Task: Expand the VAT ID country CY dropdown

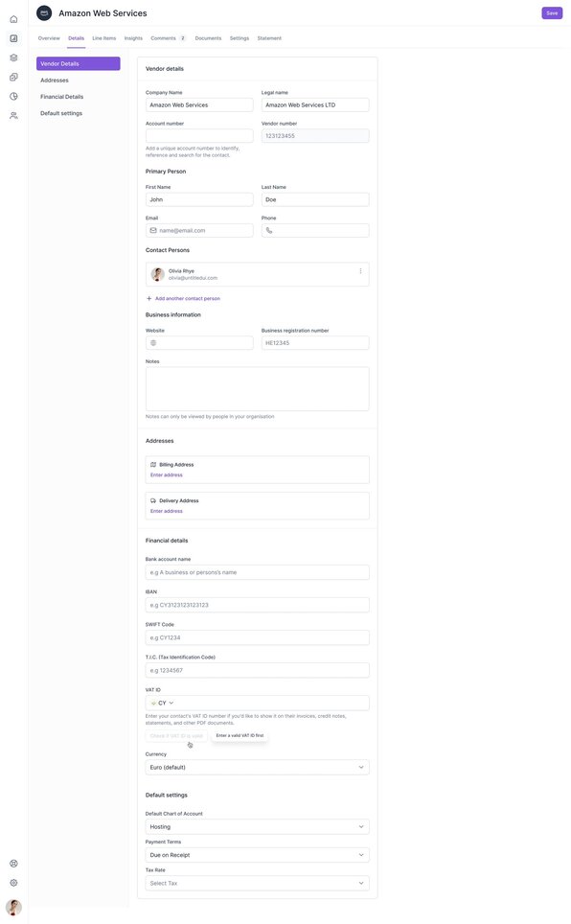Action: coord(162,703)
